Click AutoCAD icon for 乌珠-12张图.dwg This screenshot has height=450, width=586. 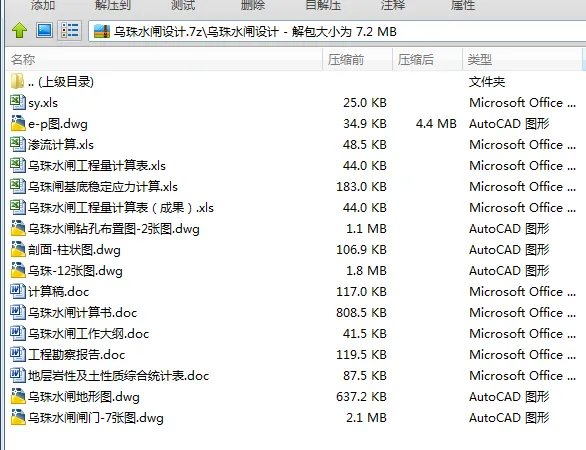(x=18, y=270)
